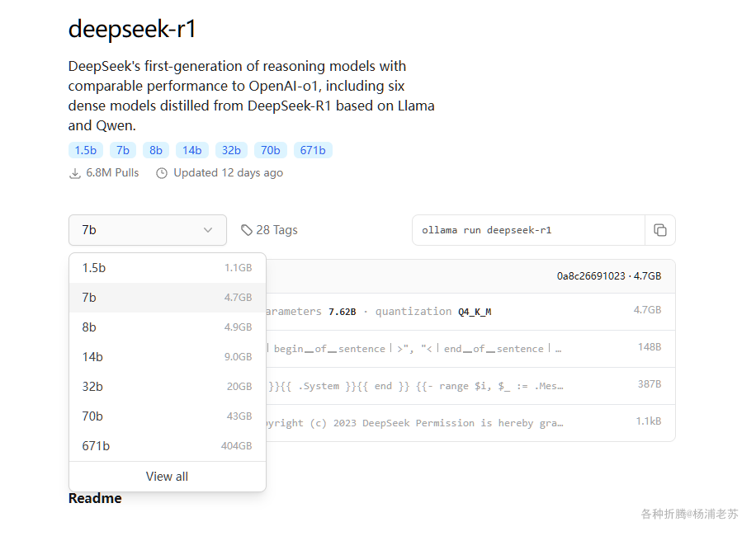
Task: Click the 671b tag badge under description
Action: click(313, 150)
